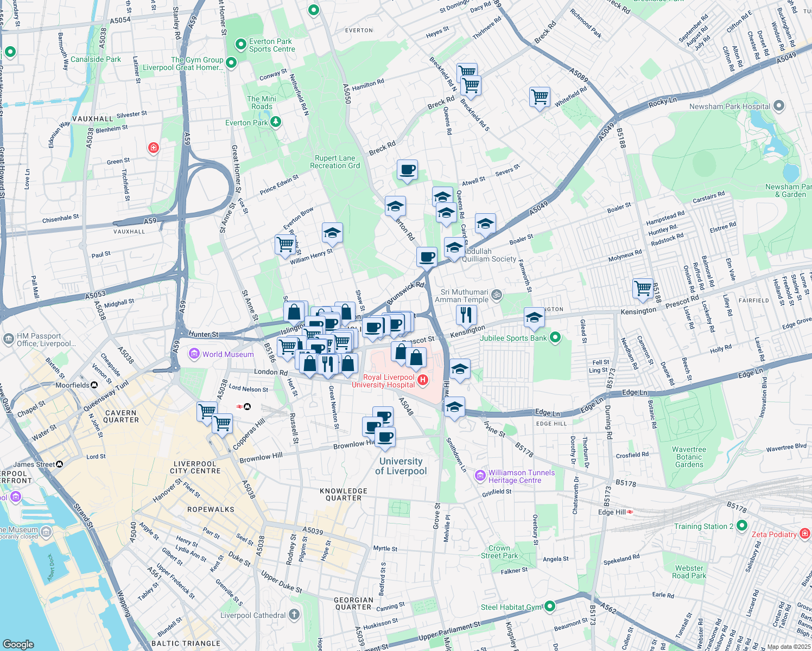Click the KNOWLEDGE QUARTER district label
This screenshot has width=812, height=651.
pyautogui.click(x=344, y=494)
